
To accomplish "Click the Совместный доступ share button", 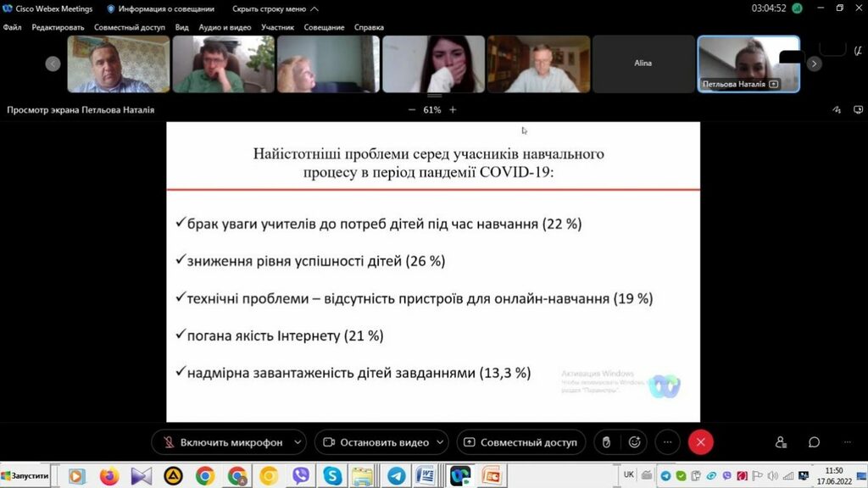I will [x=520, y=442].
